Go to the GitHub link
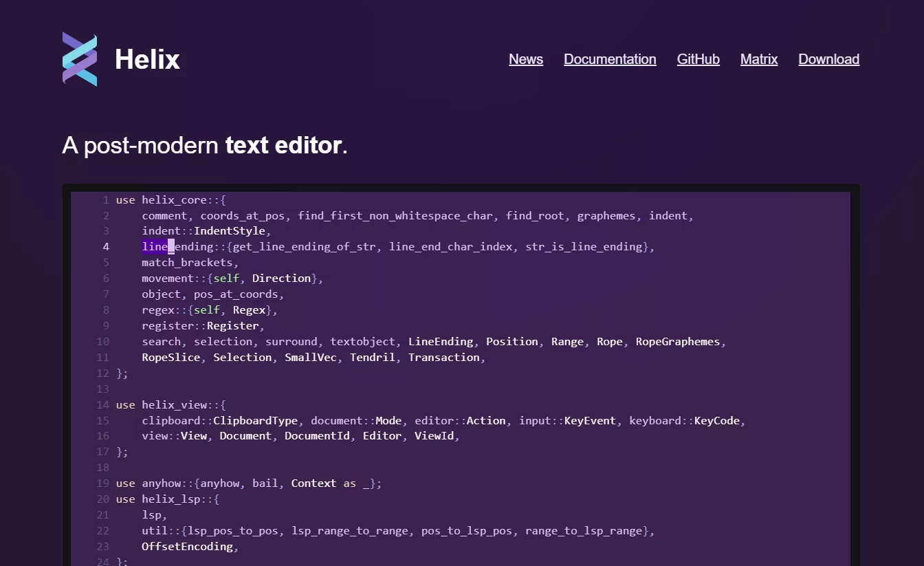Viewport: 924px width, 566px height. pos(698,60)
